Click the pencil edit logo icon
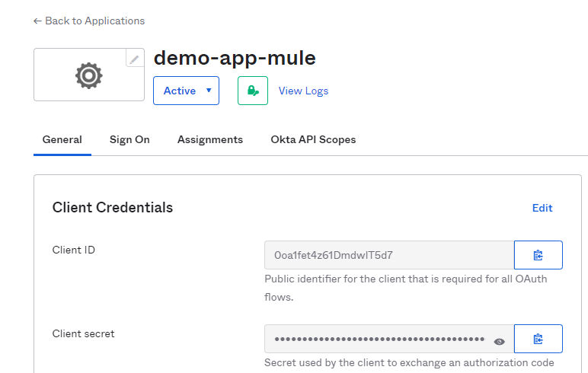588x373 pixels. pyautogui.click(x=135, y=58)
